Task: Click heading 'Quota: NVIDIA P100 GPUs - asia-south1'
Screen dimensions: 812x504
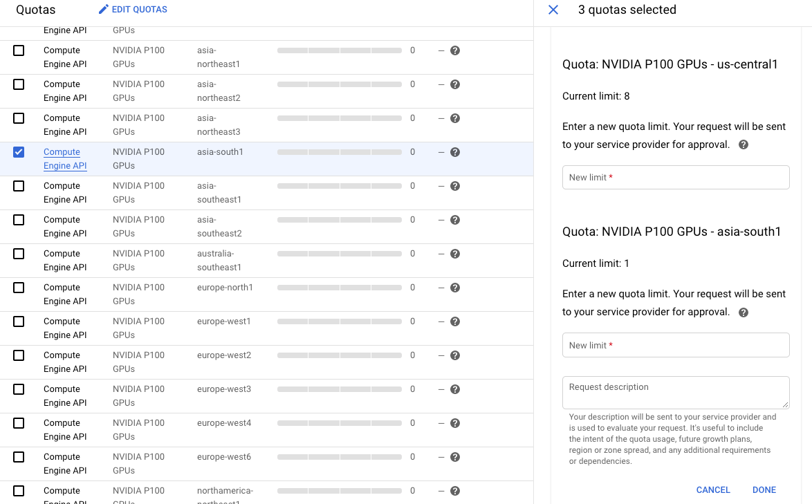Action: [x=672, y=232]
